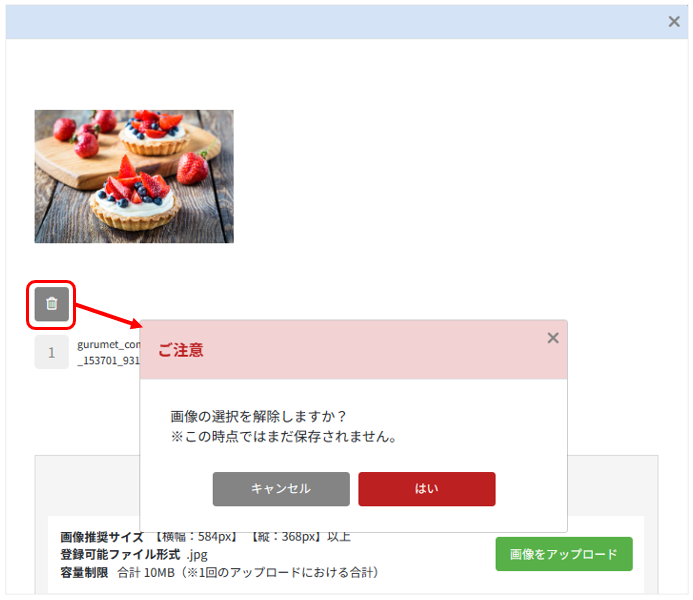Click the 画像の選択を解除しますか？ message
Viewport: 693px width, 600px height.
(259, 416)
